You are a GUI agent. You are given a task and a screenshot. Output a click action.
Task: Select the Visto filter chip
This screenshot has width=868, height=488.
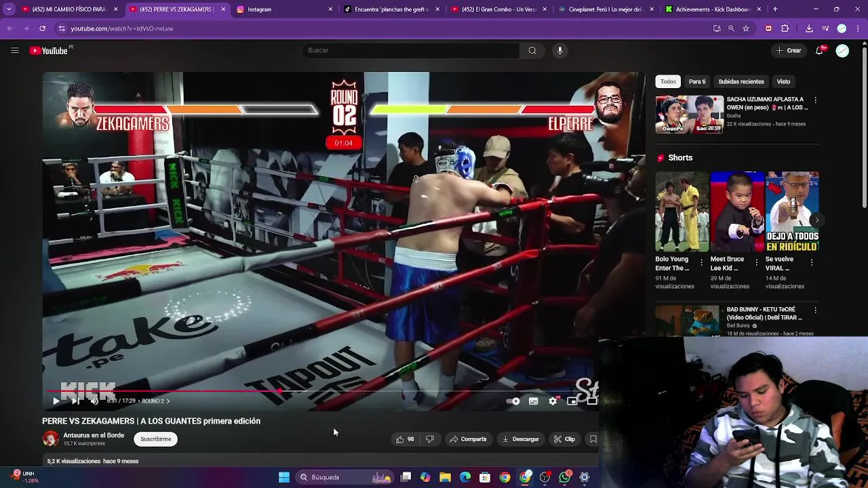pos(783,81)
